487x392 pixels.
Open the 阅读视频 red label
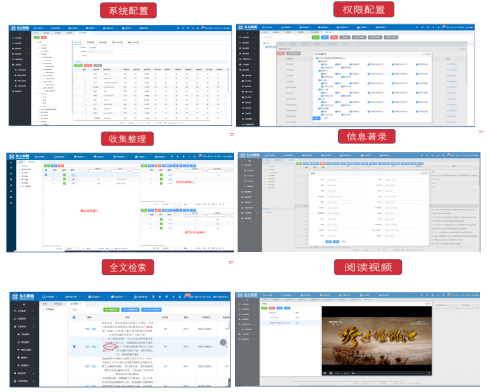coord(368,267)
